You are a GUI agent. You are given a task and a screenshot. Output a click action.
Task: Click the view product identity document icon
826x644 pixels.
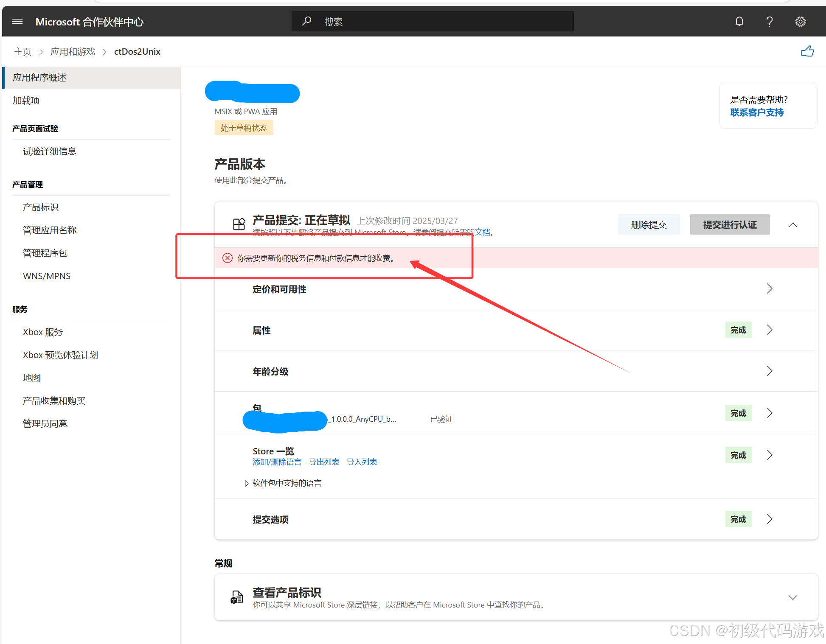click(x=236, y=597)
